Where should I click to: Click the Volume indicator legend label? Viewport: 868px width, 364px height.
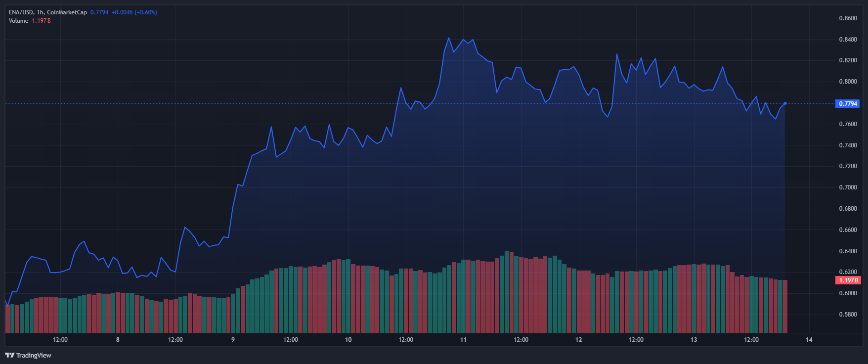pyautogui.click(x=18, y=21)
